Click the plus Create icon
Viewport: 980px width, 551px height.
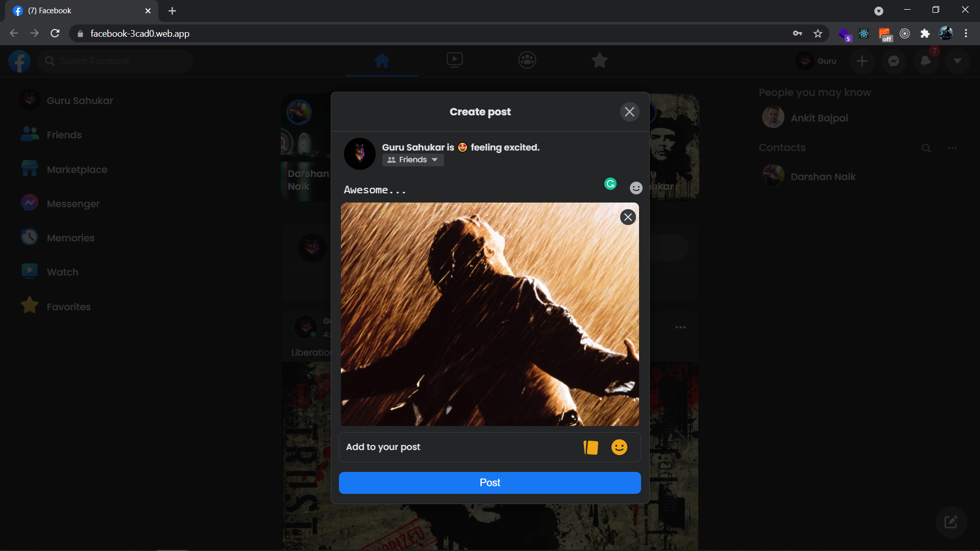[x=862, y=61]
